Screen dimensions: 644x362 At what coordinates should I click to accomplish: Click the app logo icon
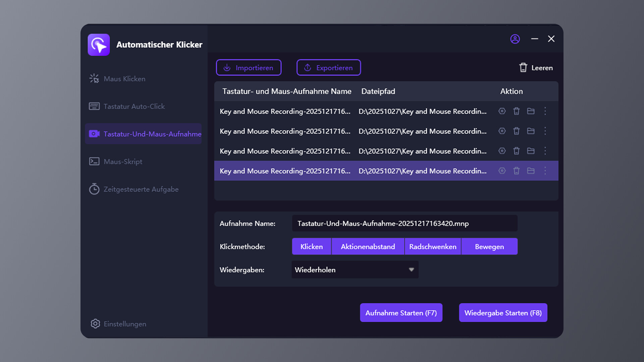(x=99, y=45)
